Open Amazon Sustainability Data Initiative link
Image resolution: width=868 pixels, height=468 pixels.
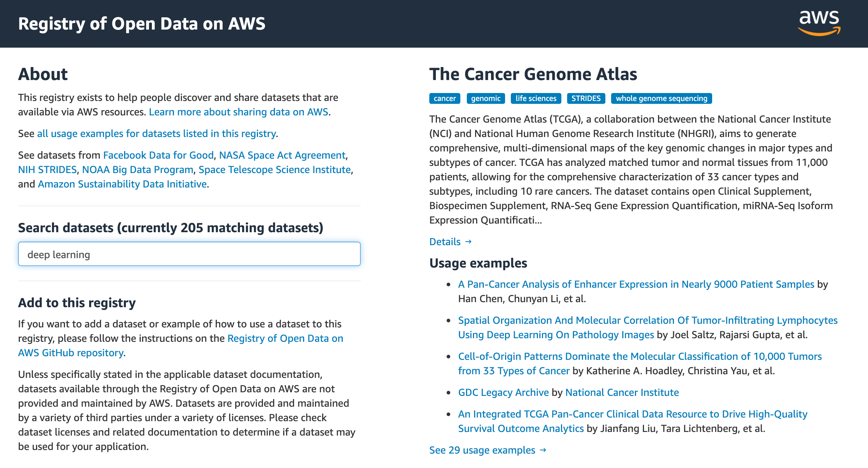coord(122,184)
